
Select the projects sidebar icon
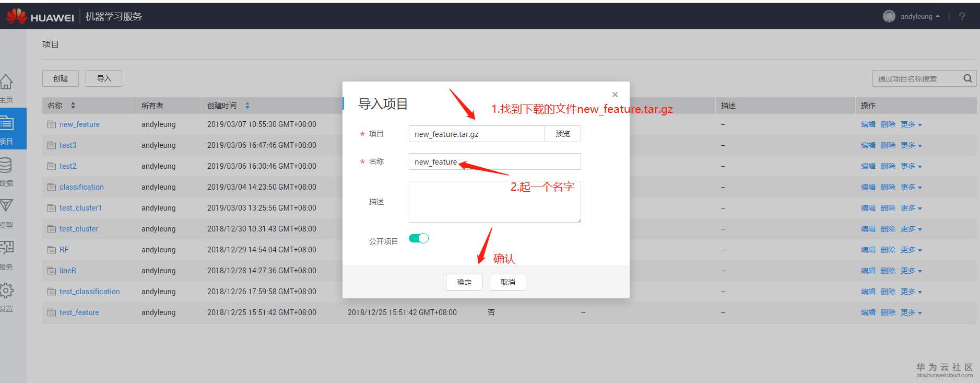pyautogui.click(x=7, y=123)
